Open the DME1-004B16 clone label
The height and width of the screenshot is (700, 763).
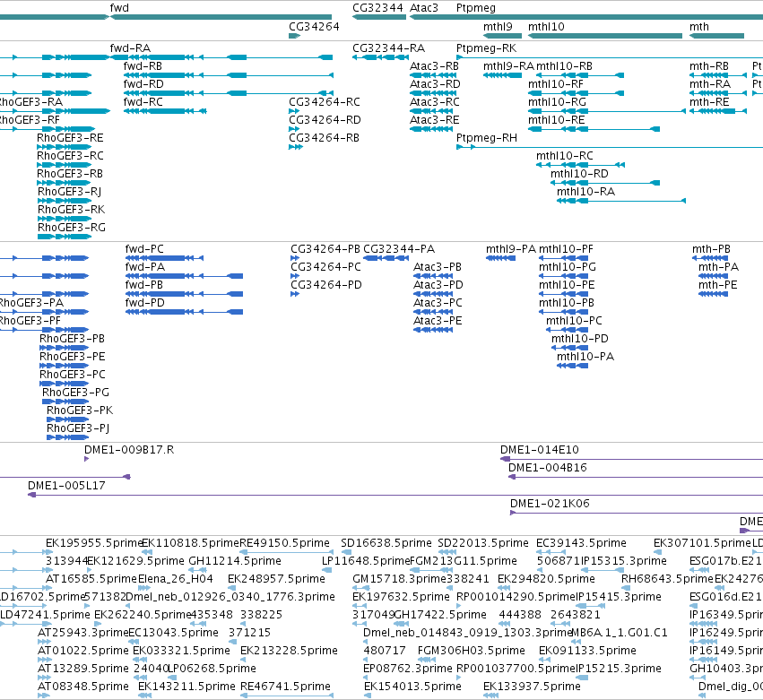(548, 468)
